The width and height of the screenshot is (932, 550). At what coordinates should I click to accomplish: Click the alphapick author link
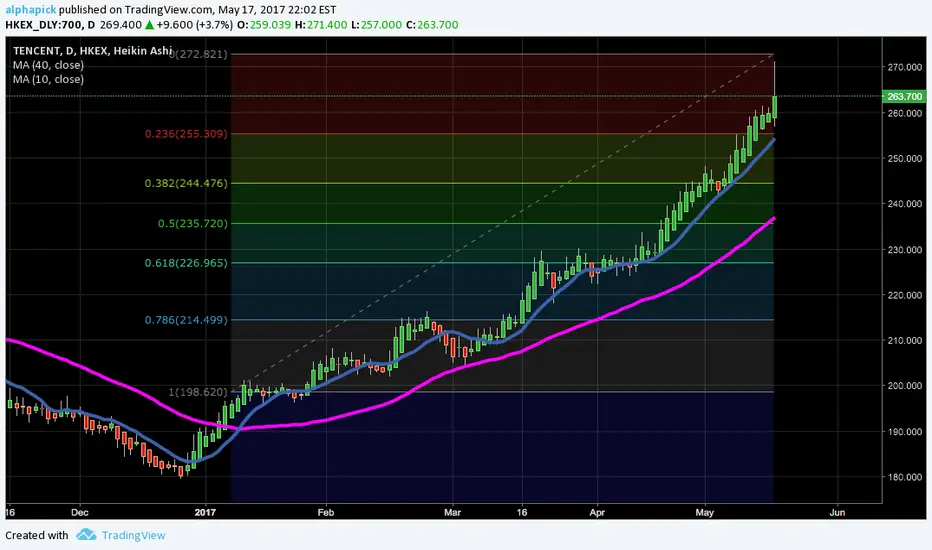point(30,10)
